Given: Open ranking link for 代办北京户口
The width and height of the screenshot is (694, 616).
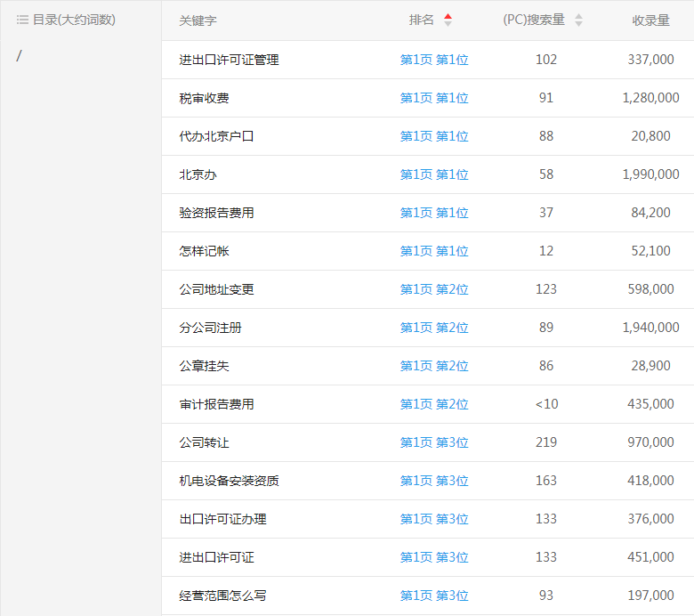Looking at the screenshot, I should tap(434, 136).
